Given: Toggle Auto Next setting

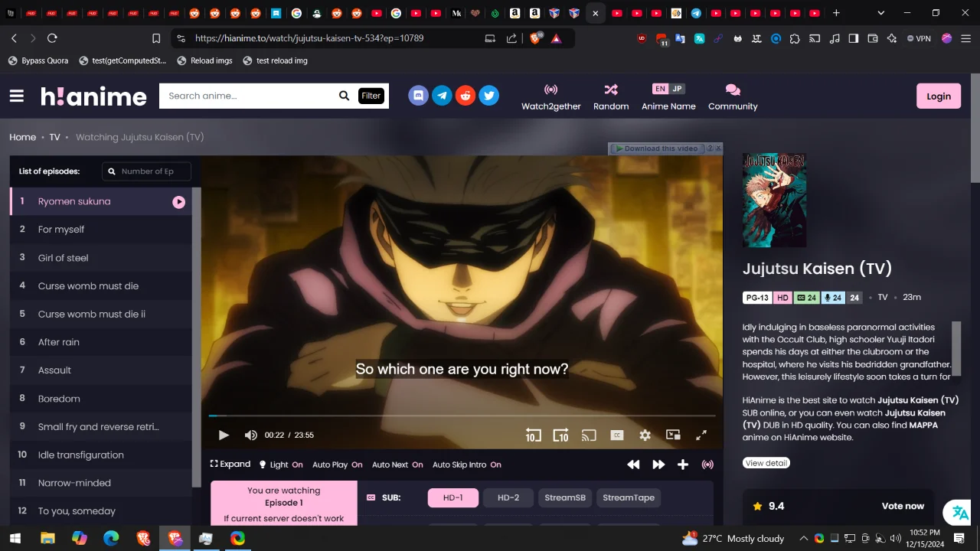Looking at the screenshot, I should (397, 465).
